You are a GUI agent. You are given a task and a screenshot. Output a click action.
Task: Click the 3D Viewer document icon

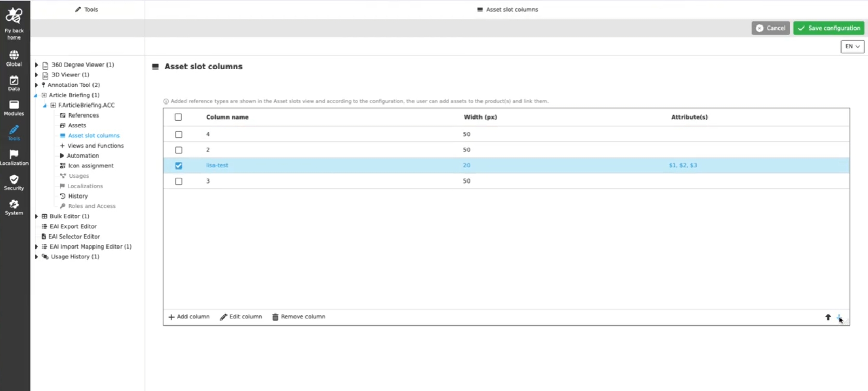tap(45, 75)
